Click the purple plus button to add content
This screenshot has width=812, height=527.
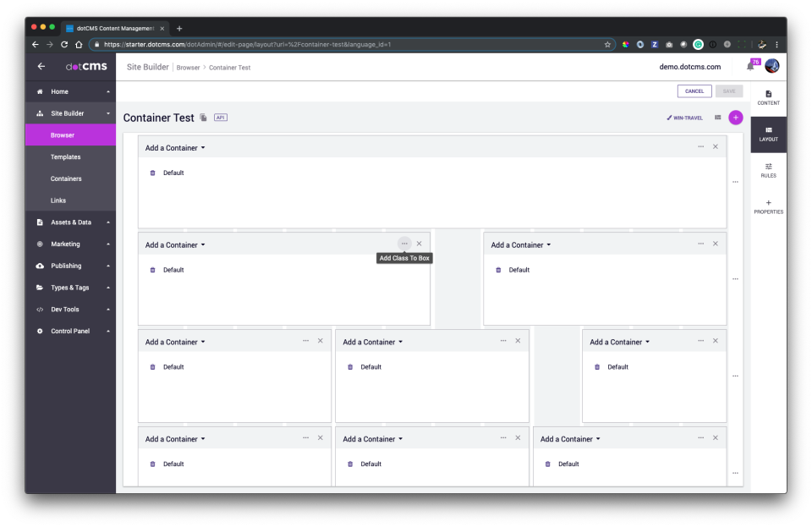(x=734, y=118)
